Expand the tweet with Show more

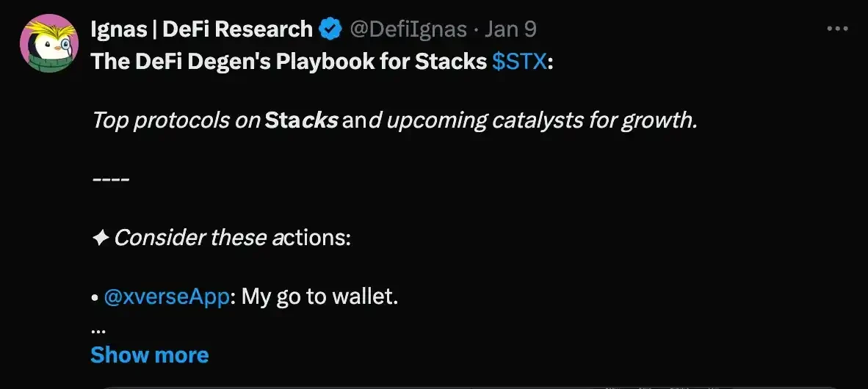(x=149, y=355)
